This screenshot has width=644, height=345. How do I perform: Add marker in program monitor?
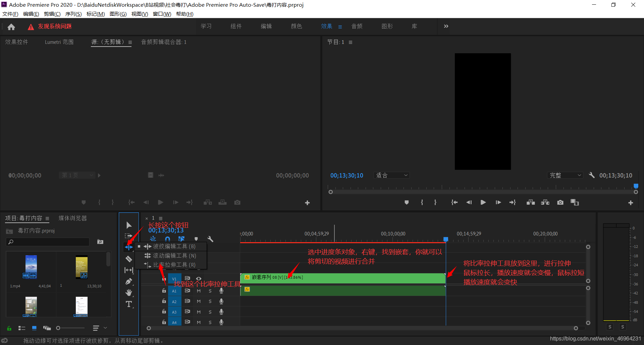pyautogui.click(x=407, y=202)
